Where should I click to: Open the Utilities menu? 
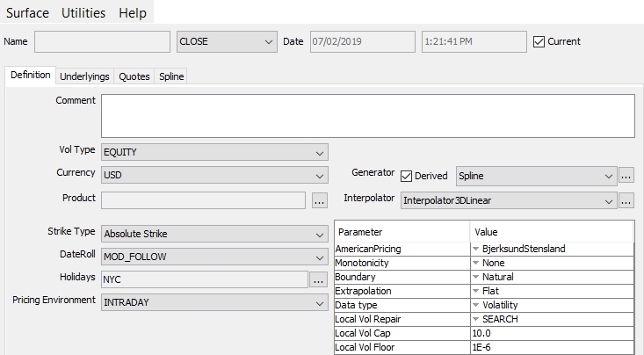[x=83, y=12]
